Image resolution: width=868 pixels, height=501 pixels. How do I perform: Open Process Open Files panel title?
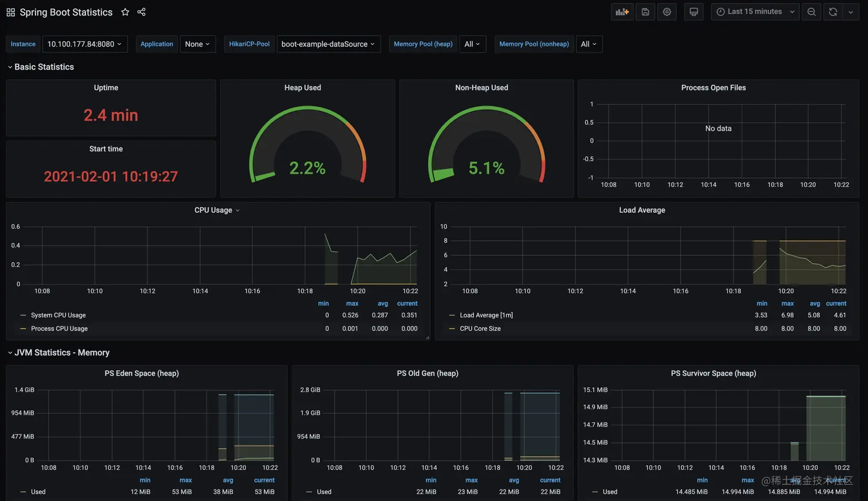(714, 88)
